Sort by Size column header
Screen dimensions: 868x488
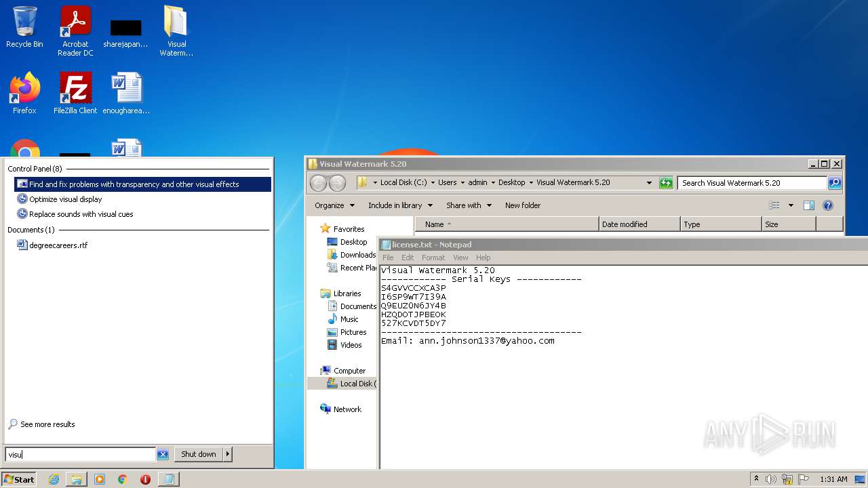[x=789, y=224]
